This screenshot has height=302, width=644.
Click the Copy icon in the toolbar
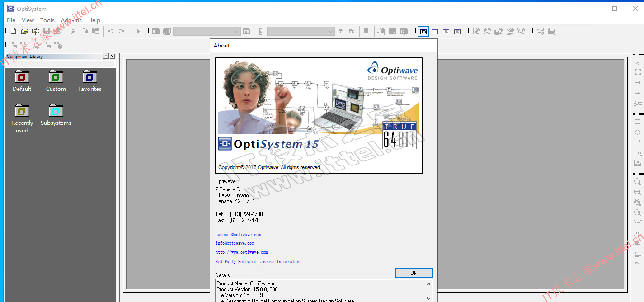[x=84, y=31]
